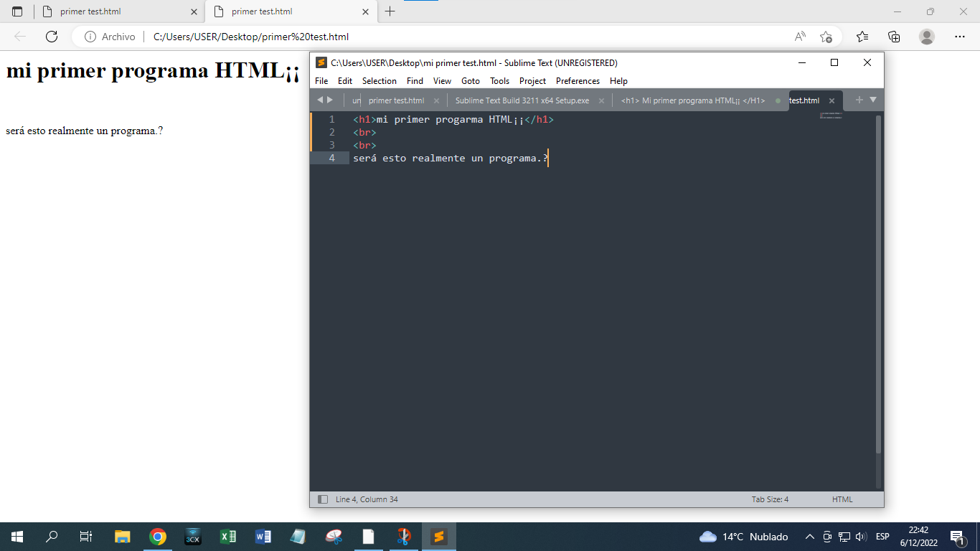The height and width of the screenshot is (551, 980).
Task: Go back in browser history
Action: (x=20, y=37)
